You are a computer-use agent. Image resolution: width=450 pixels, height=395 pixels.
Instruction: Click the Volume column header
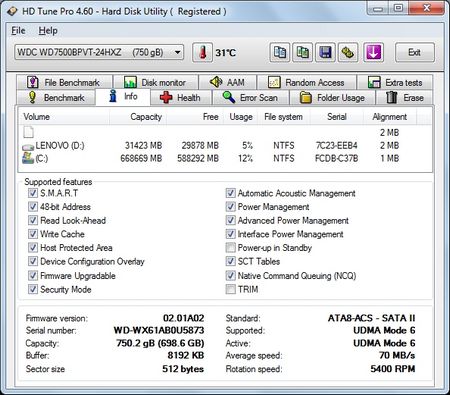point(64,117)
